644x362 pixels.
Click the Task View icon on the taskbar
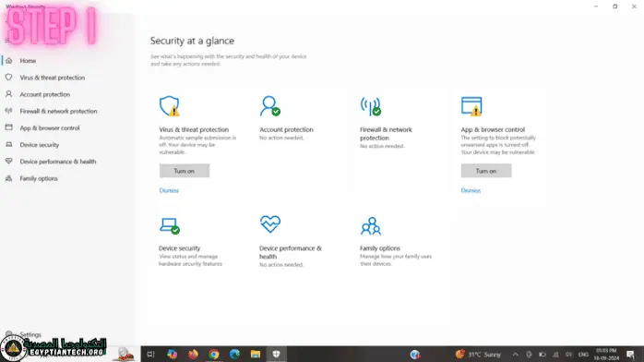click(x=150, y=355)
